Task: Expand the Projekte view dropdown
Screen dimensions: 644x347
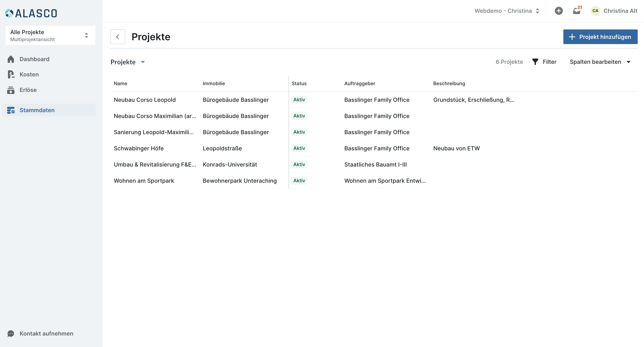Action: click(128, 62)
